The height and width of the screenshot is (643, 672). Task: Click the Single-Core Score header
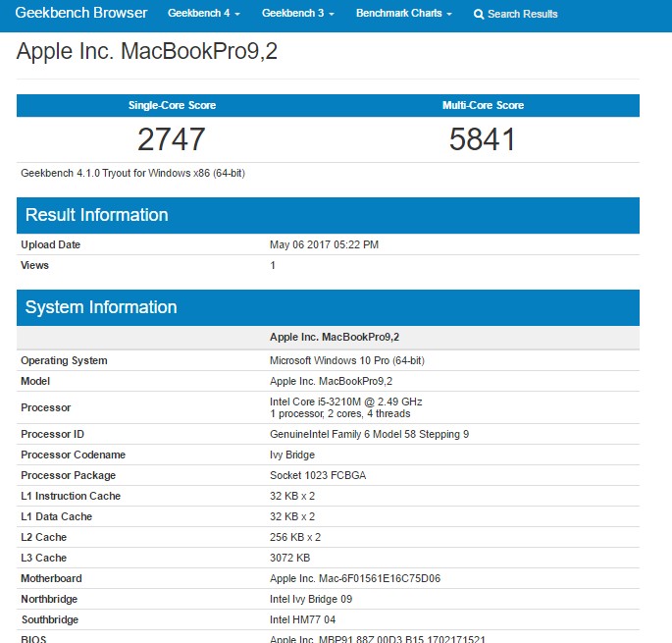click(x=172, y=105)
